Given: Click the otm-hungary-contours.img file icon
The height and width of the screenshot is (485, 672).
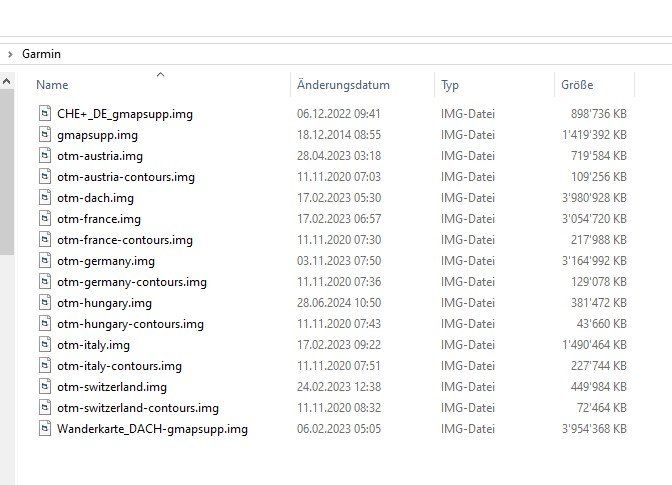Looking at the screenshot, I should click(45, 323).
